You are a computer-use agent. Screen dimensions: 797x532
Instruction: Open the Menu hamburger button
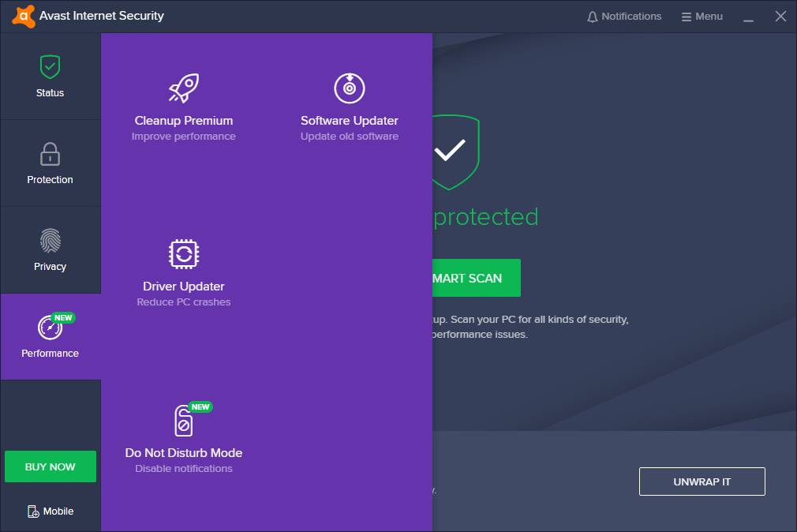701,17
